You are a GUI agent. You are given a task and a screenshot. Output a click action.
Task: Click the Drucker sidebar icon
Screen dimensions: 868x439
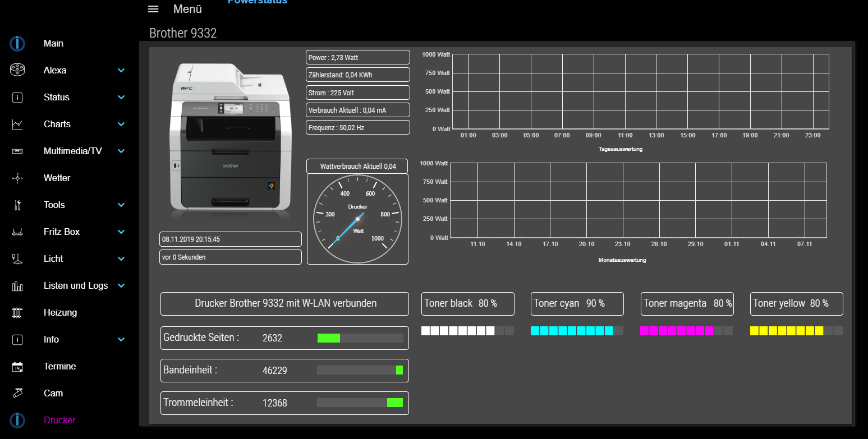[x=17, y=420]
